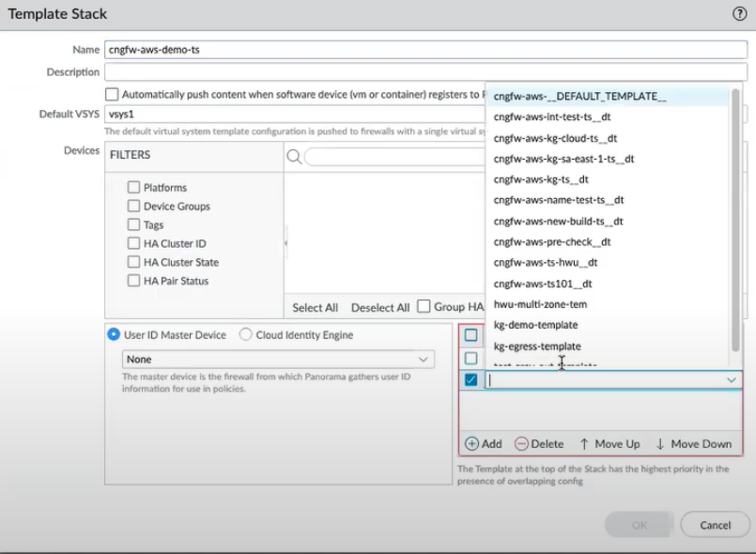
Task: Click Move Up arrow button
Action: point(609,443)
